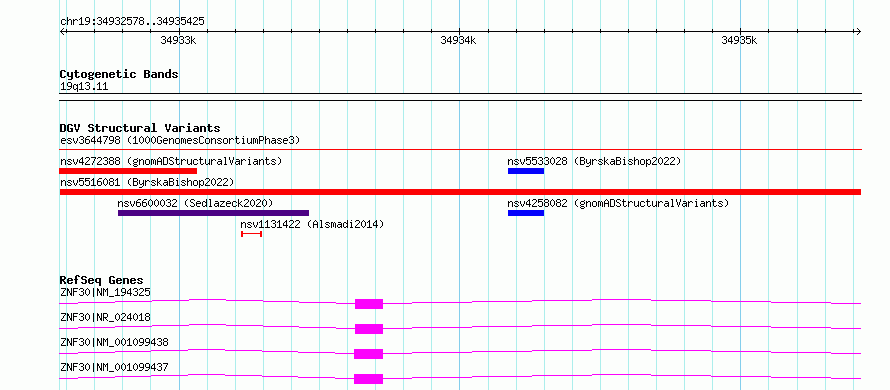
Task: Click the ZNF30|NR_024018 transcript label
Action: point(105,317)
